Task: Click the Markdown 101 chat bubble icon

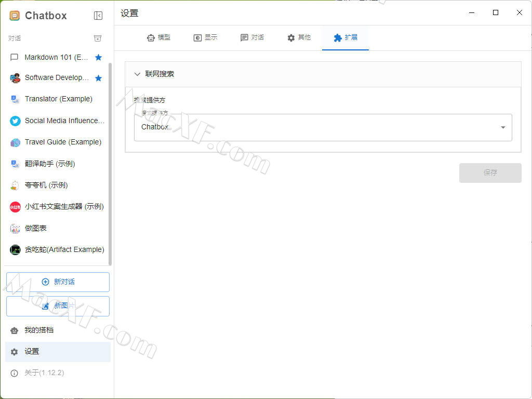Action: (x=14, y=57)
